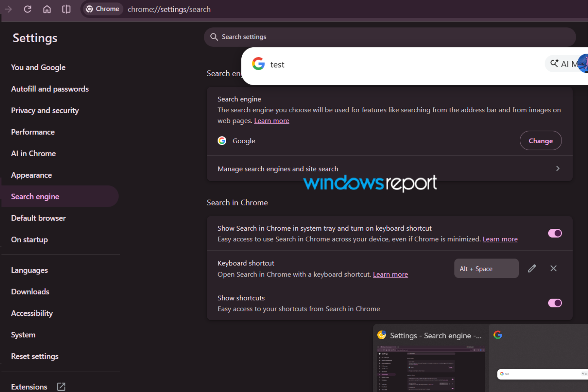Focus the Search settings field

(390, 37)
